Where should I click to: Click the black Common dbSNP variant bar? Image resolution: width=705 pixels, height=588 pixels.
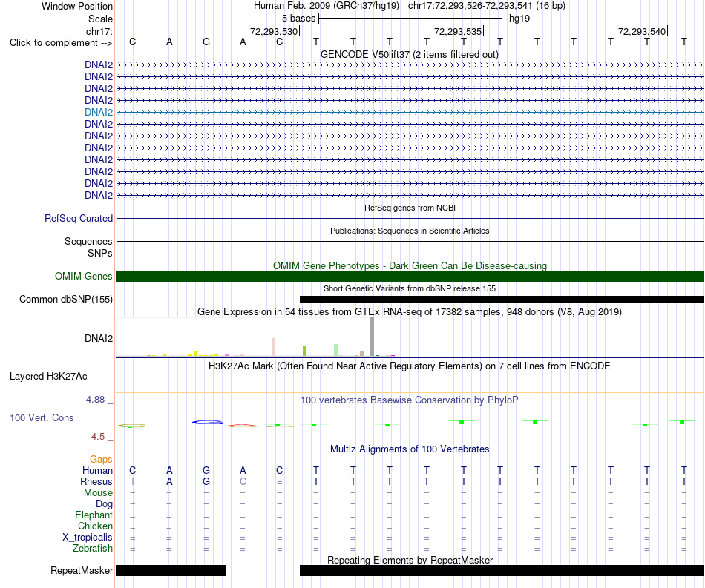point(502,299)
